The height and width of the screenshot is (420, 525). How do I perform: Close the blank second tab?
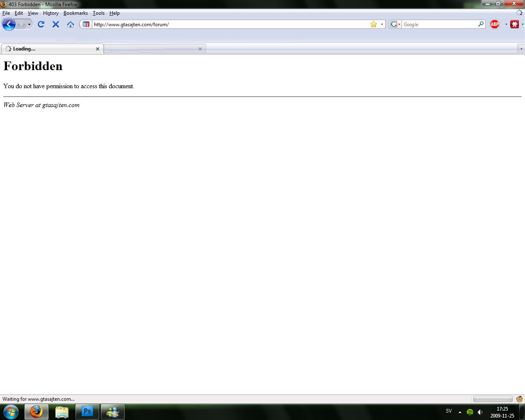click(x=200, y=49)
